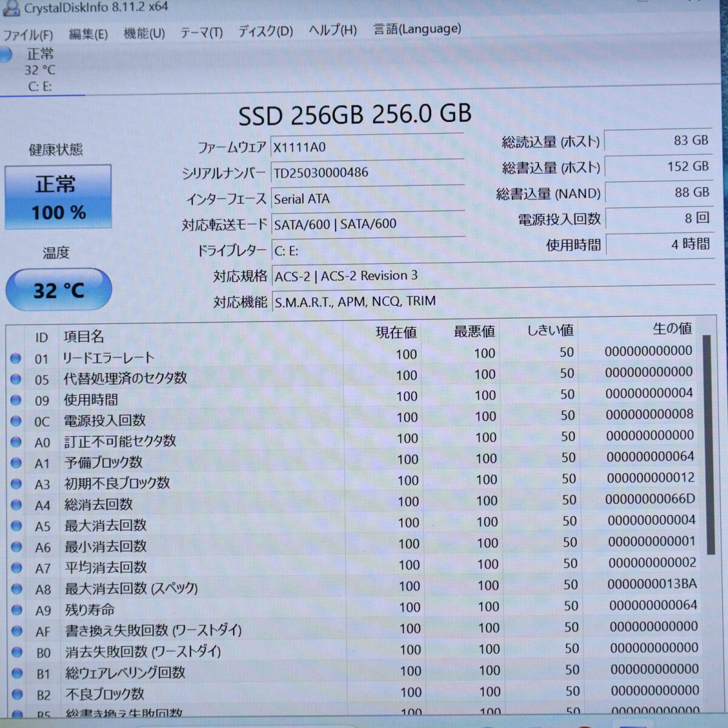Click the 温度 label
728x728 pixels.
coord(56,253)
